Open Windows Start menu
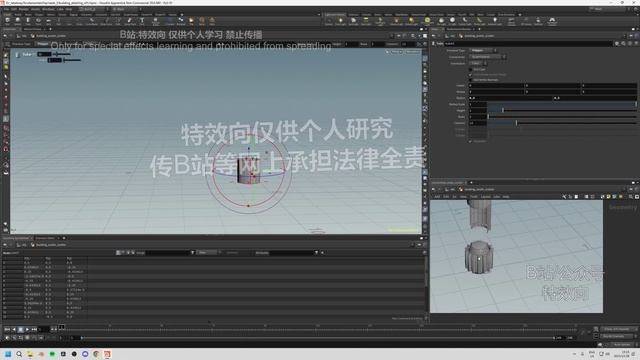Viewport: 640px width, 360px height. pyautogui.click(x=8, y=354)
